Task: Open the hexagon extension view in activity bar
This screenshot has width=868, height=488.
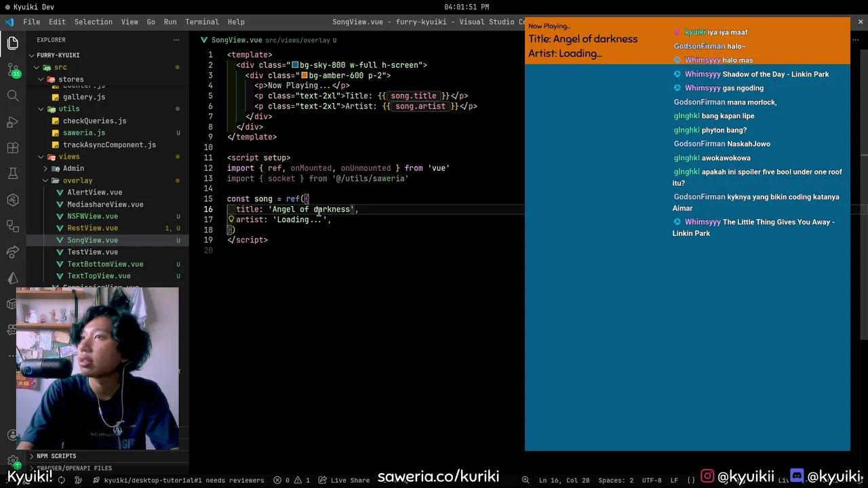Action: tap(13, 200)
